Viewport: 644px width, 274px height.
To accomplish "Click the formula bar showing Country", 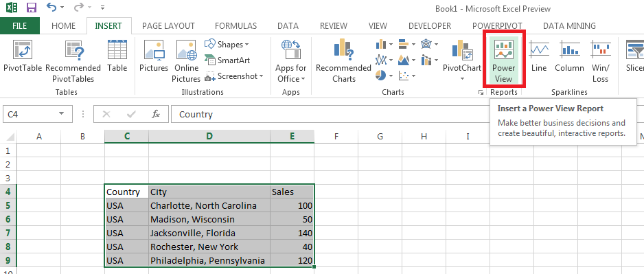I will tap(330, 114).
